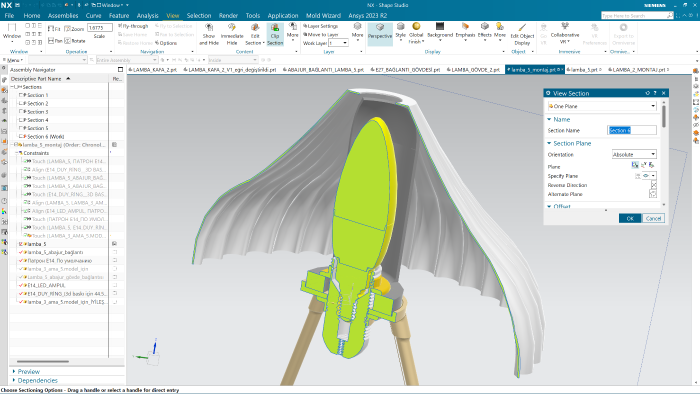Click Reverse Direction icon
Screen dimensions: 700x394
[x=654, y=185]
